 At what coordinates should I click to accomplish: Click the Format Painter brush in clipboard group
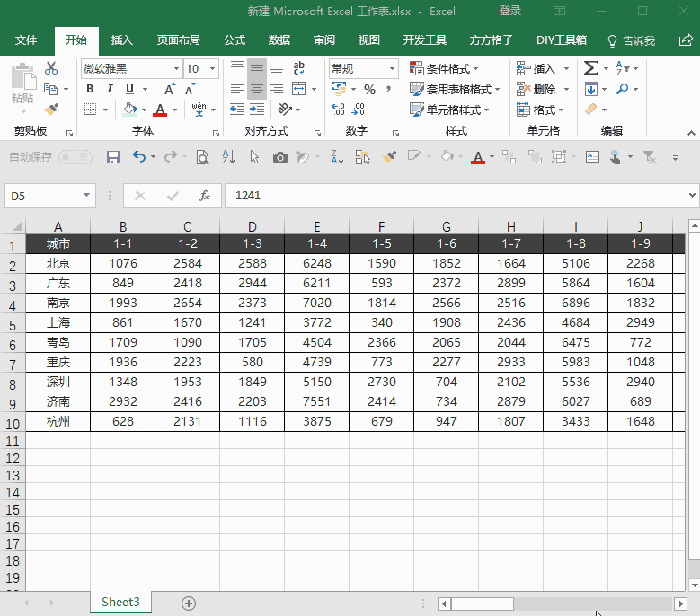click(51, 110)
